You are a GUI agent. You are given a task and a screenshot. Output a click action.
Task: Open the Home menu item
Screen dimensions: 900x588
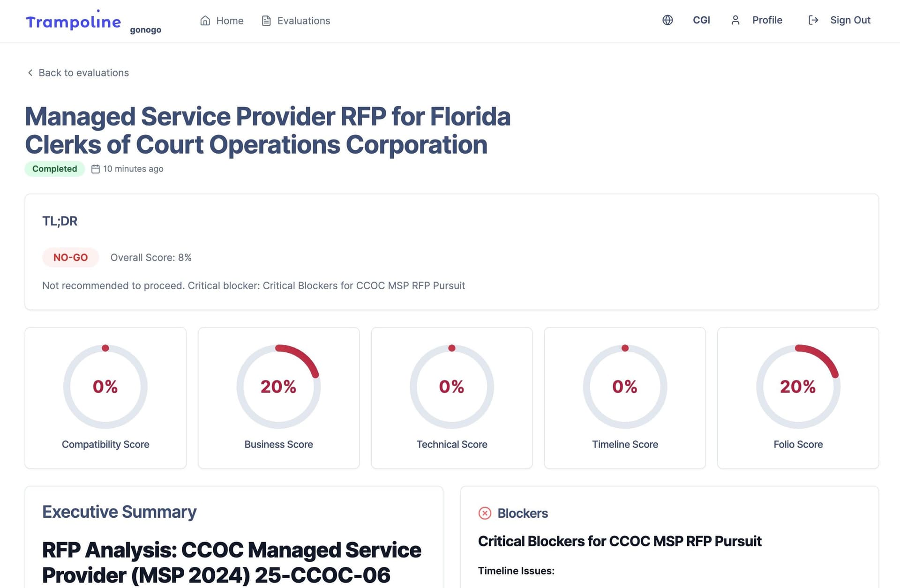tap(230, 21)
